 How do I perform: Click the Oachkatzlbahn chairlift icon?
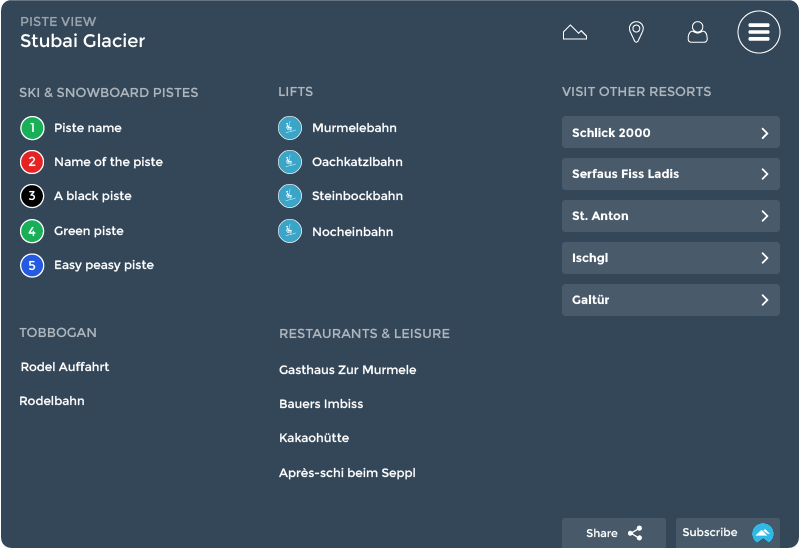coord(290,162)
